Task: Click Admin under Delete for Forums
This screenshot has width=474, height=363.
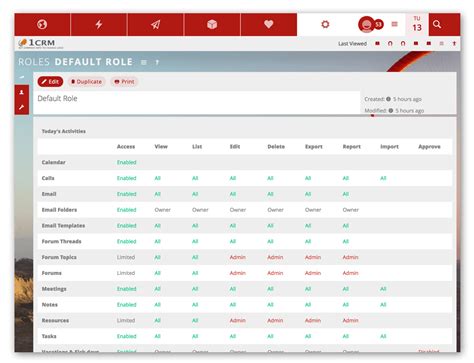Action: tap(275, 273)
